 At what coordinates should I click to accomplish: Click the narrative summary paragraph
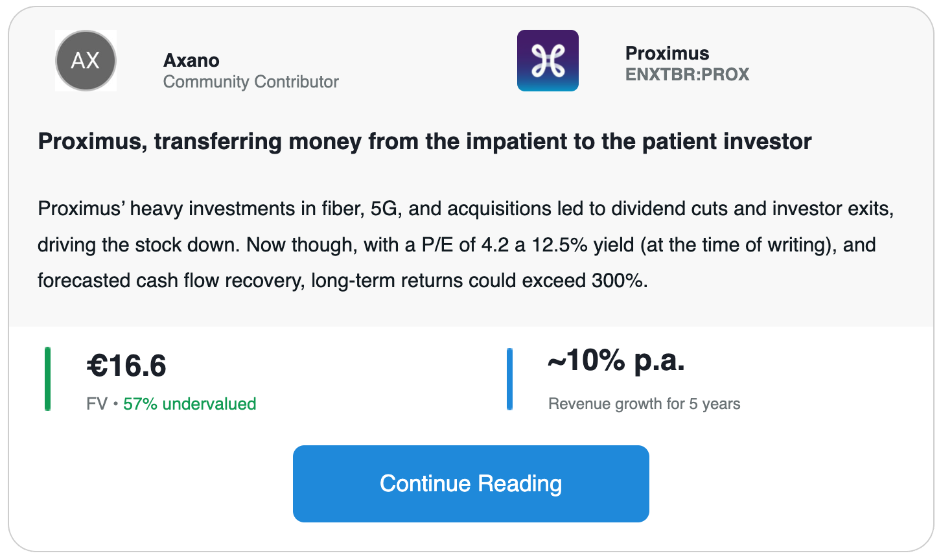point(465,244)
